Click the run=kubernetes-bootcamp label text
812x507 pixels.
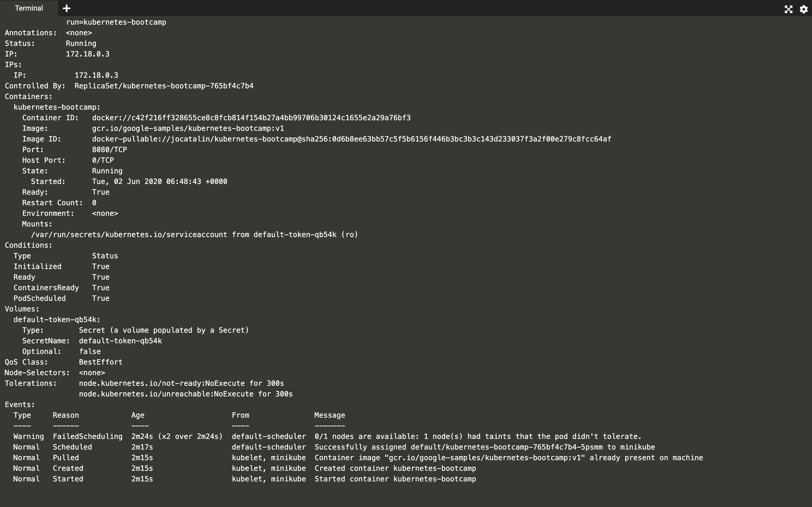pos(116,22)
